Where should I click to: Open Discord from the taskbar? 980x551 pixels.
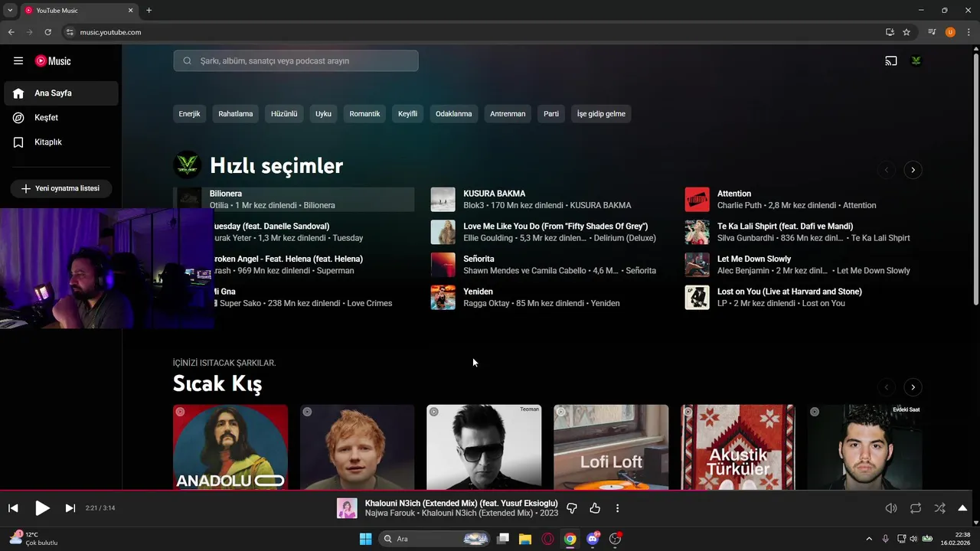pos(593,539)
